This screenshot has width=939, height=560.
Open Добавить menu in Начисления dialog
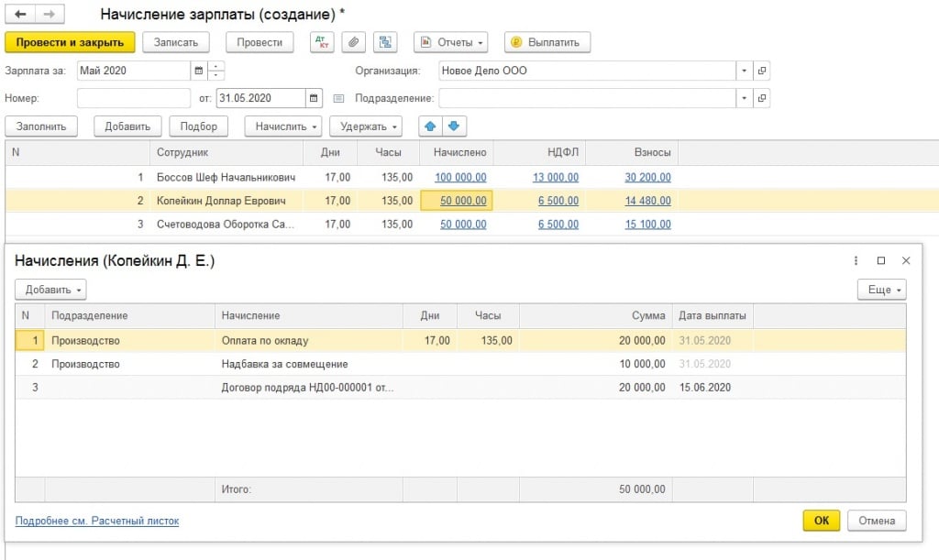click(x=50, y=290)
